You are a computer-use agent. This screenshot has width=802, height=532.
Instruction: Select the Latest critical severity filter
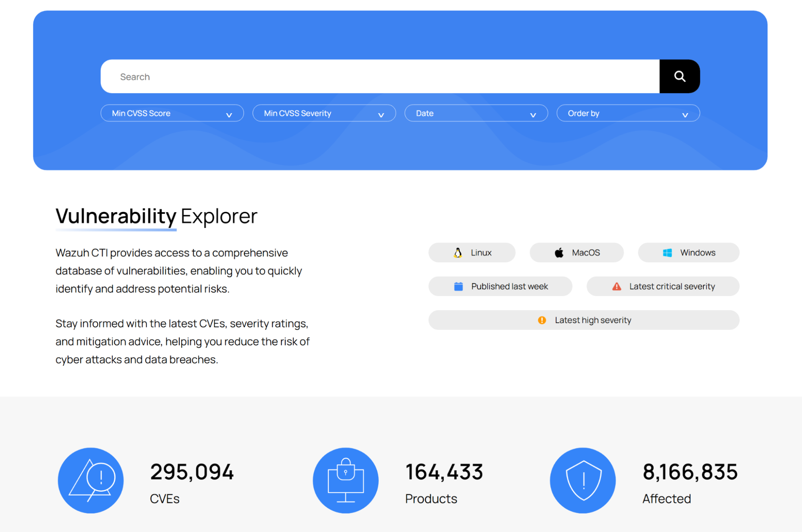click(x=663, y=286)
